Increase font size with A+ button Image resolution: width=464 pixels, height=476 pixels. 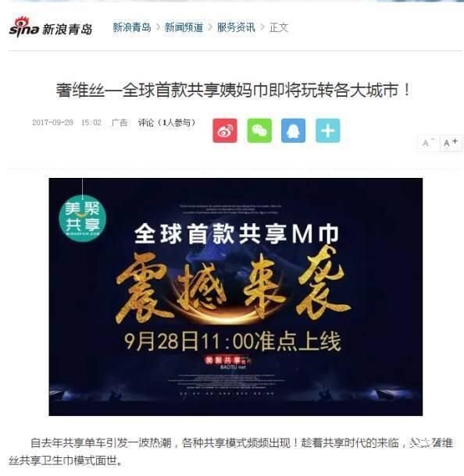tap(450, 143)
